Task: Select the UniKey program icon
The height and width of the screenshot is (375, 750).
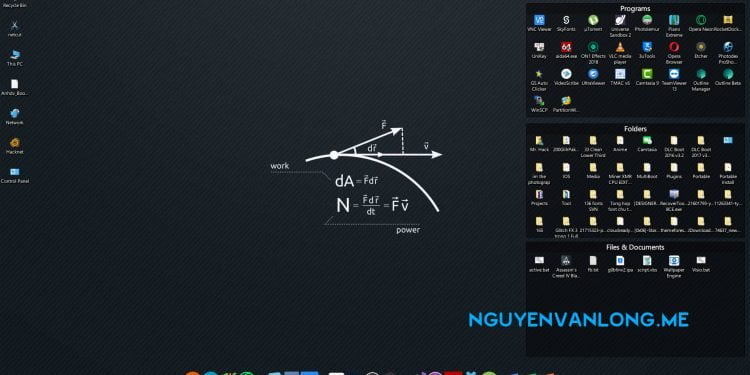Action: pos(539,50)
